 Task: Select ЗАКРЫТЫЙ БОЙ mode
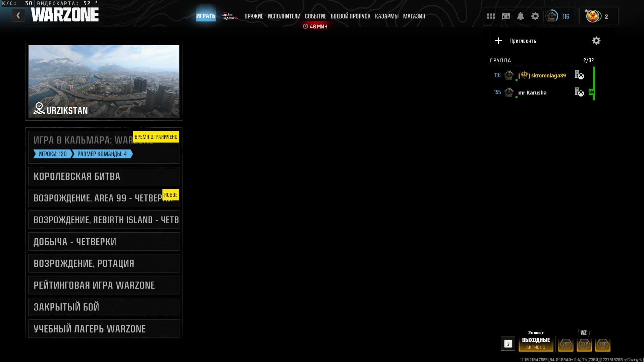[104, 307]
